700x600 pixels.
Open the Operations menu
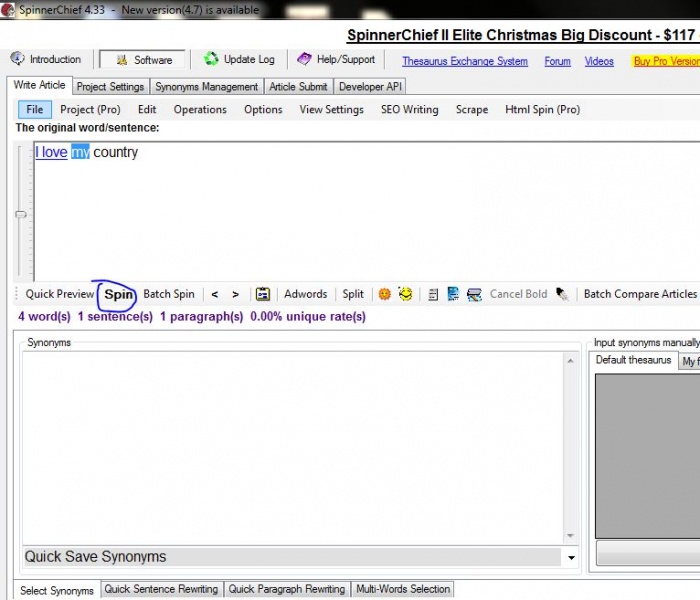(200, 109)
